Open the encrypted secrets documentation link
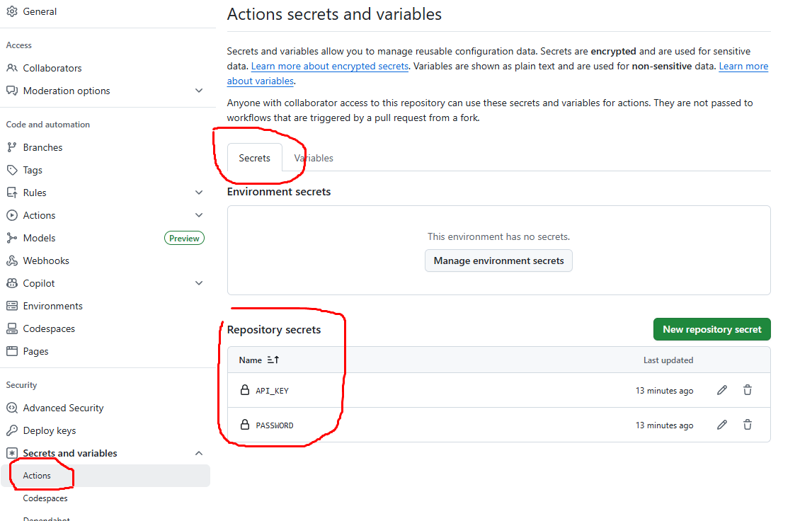The height and width of the screenshot is (521, 812). (329, 66)
